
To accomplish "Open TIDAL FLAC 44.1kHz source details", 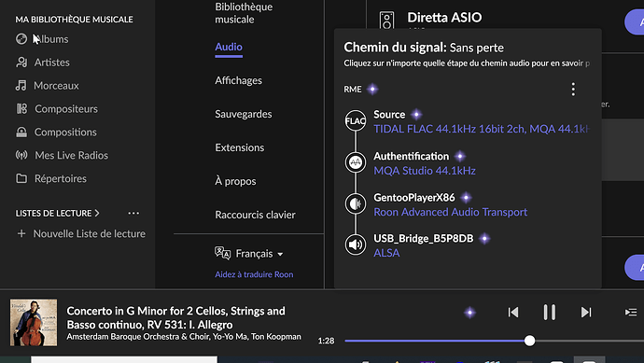I will (x=482, y=129).
